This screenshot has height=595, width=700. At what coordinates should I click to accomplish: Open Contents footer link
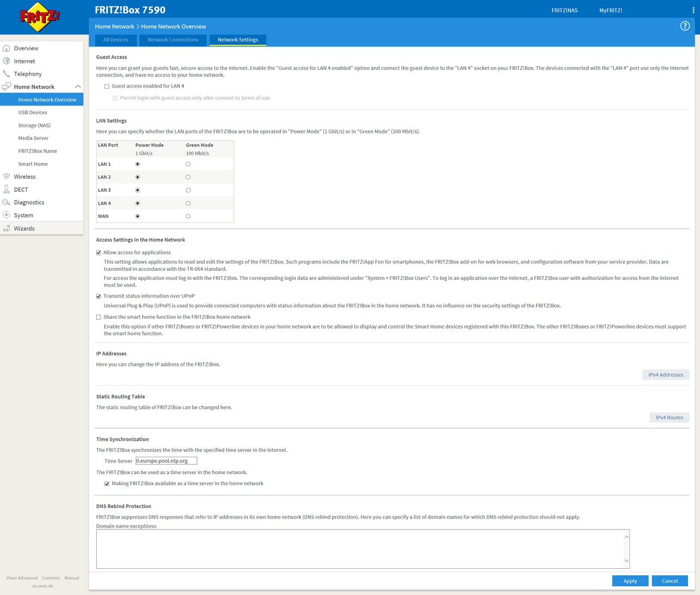tap(51, 578)
